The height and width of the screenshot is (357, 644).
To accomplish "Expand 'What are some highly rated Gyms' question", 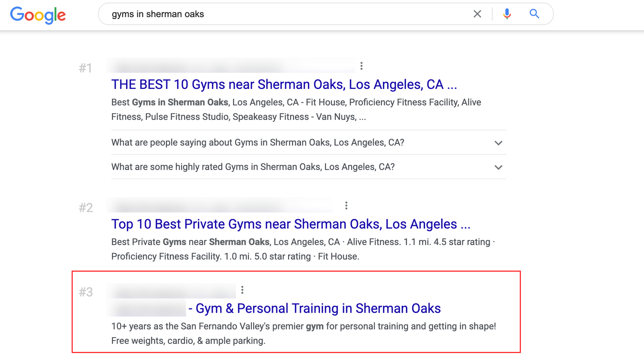I will click(x=498, y=167).
